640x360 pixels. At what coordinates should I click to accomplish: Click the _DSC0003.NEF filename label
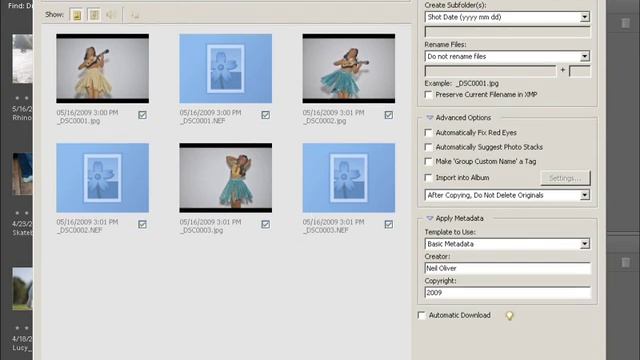click(325, 230)
